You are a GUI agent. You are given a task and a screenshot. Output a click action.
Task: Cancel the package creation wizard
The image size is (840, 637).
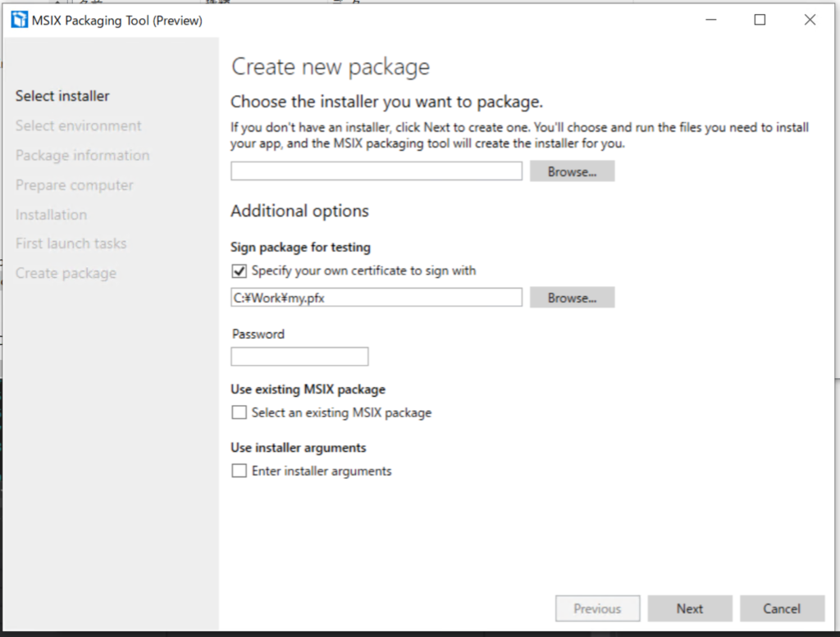click(x=782, y=608)
